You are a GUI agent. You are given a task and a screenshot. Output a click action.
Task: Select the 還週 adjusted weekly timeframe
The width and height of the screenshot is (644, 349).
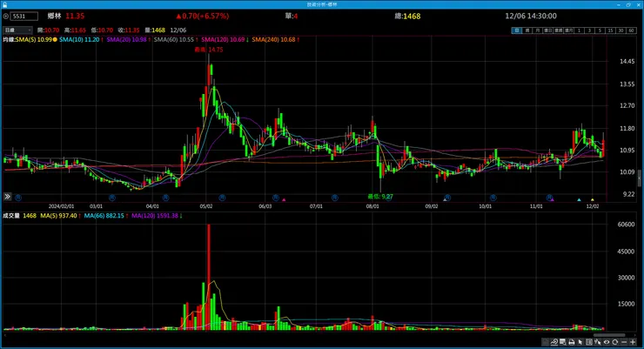pyautogui.click(x=558, y=30)
